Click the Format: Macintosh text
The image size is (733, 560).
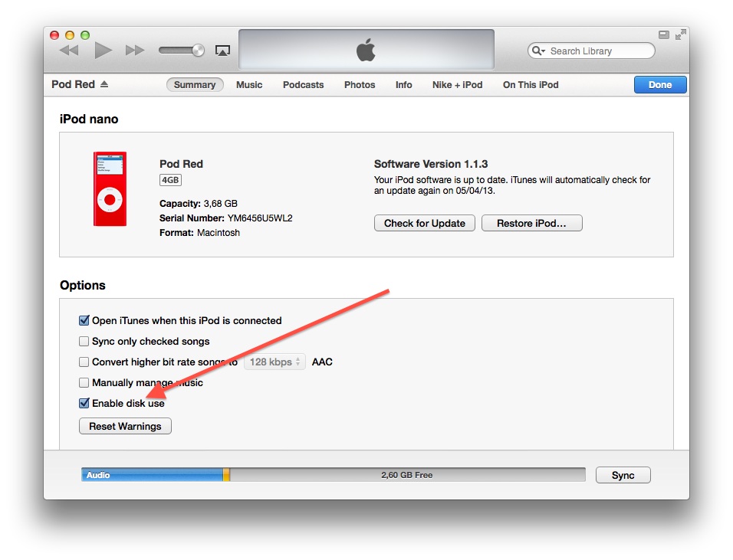(x=199, y=233)
